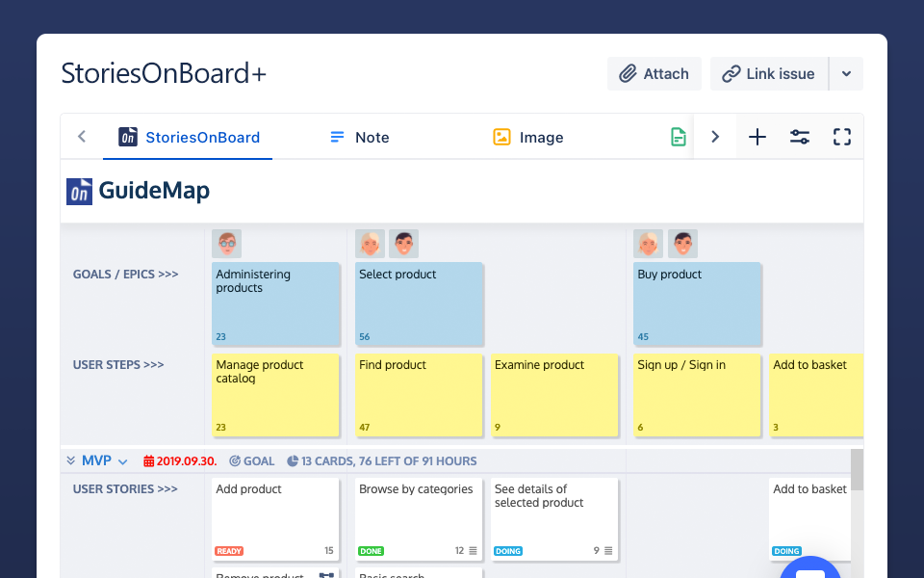The width and height of the screenshot is (924, 578).
Task: Click estimate 47 on Find product card
Action: point(365,428)
